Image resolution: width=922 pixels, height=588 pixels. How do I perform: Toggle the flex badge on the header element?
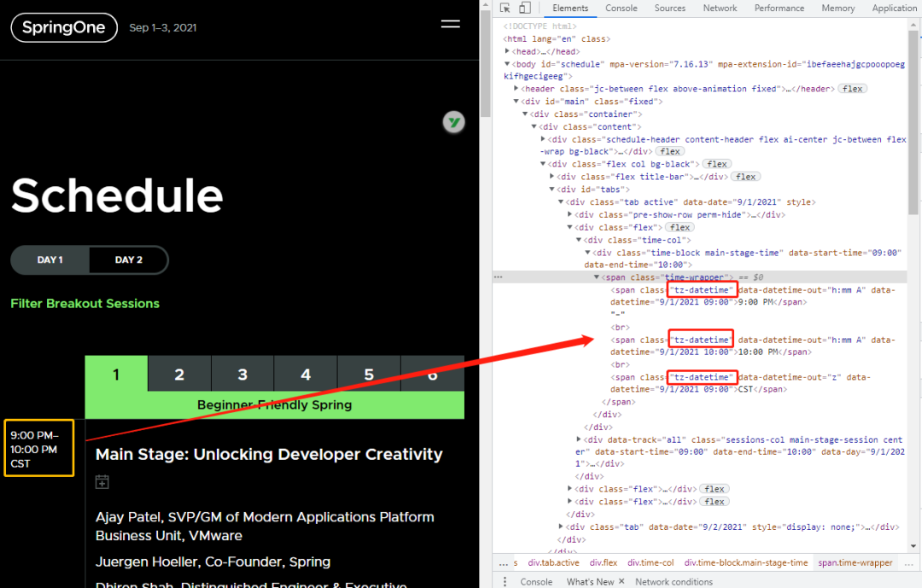tap(852, 89)
